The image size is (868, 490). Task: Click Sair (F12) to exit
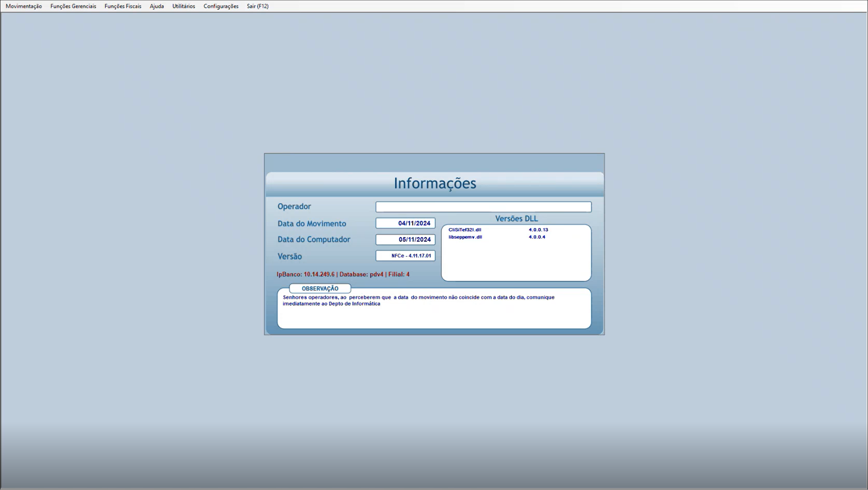(257, 6)
